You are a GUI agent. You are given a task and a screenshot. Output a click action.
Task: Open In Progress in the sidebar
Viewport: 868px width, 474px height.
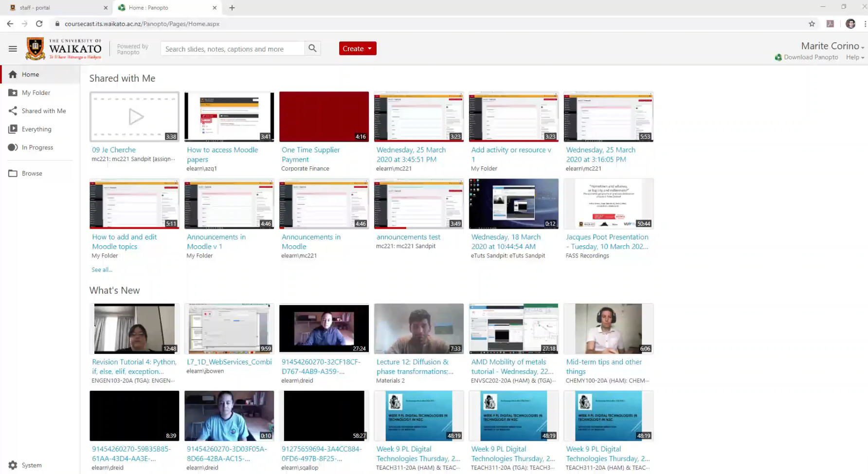37,147
